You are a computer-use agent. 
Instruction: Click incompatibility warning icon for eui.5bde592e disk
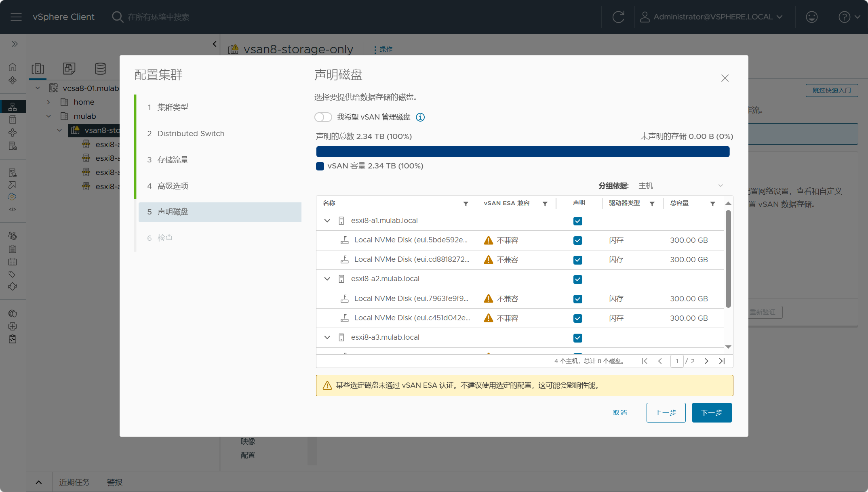tap(489, 240)
